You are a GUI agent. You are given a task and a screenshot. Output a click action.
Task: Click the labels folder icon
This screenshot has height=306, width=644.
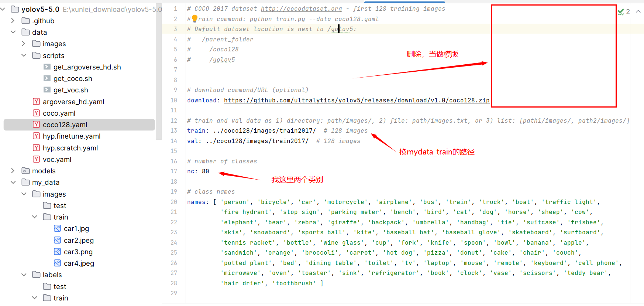coord(37,275)
